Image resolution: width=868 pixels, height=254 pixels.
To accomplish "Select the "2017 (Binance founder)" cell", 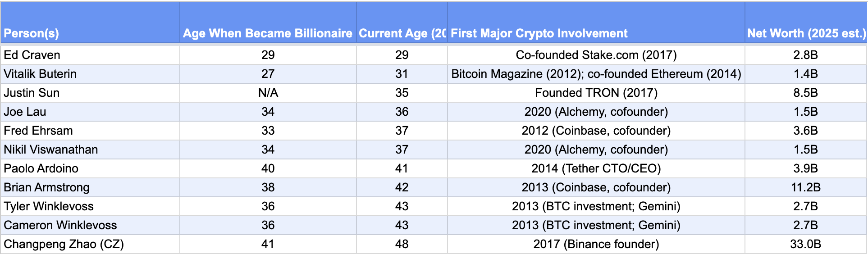I will [596, 244].
